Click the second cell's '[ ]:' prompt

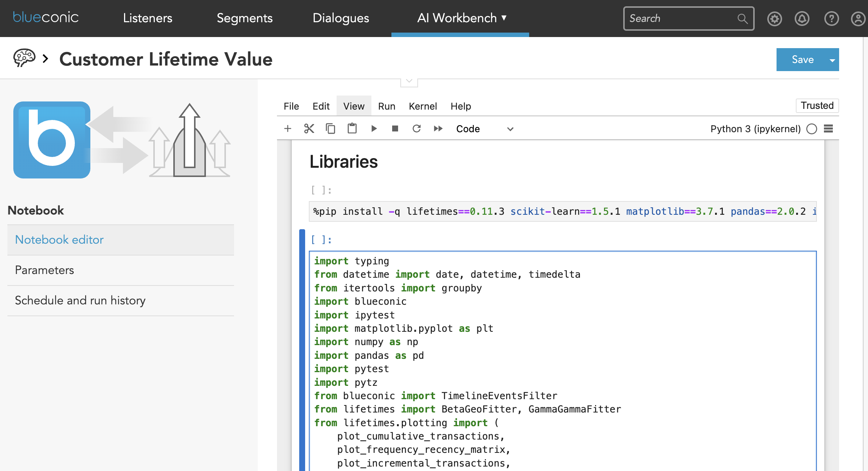click(321, 240)
